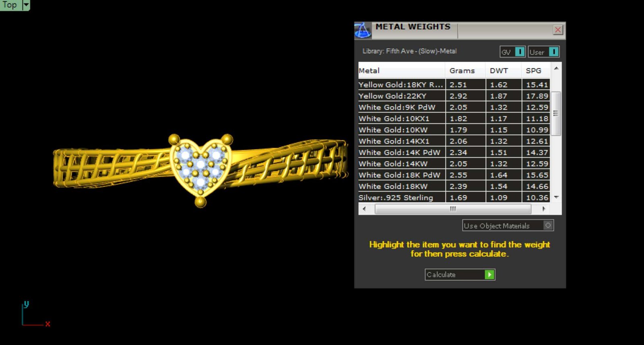
Task: Sort by the Grams column header
Action: [x=462, y=71]
